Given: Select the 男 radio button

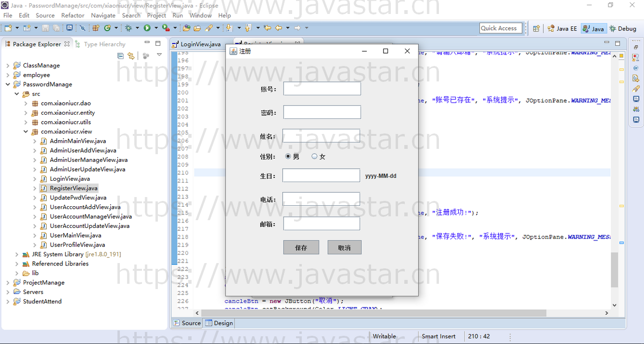Looking at the screenshot, I should point(288,156).
